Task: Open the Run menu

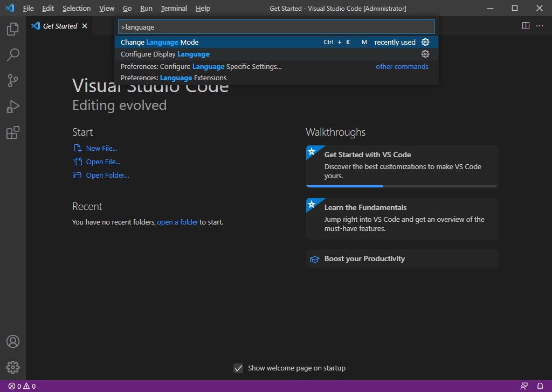Action: 146,8
